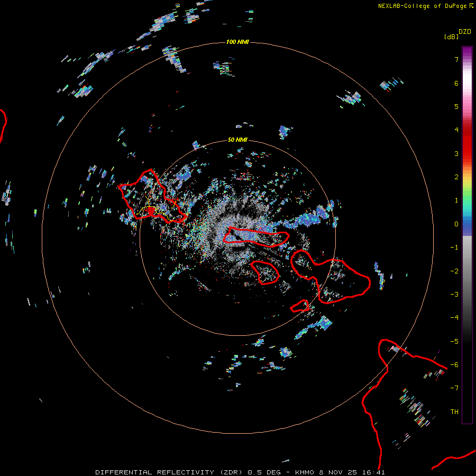Click the -3 value on color scale
This screenshot has width=476, height=476.
click(x=454, y=295)
